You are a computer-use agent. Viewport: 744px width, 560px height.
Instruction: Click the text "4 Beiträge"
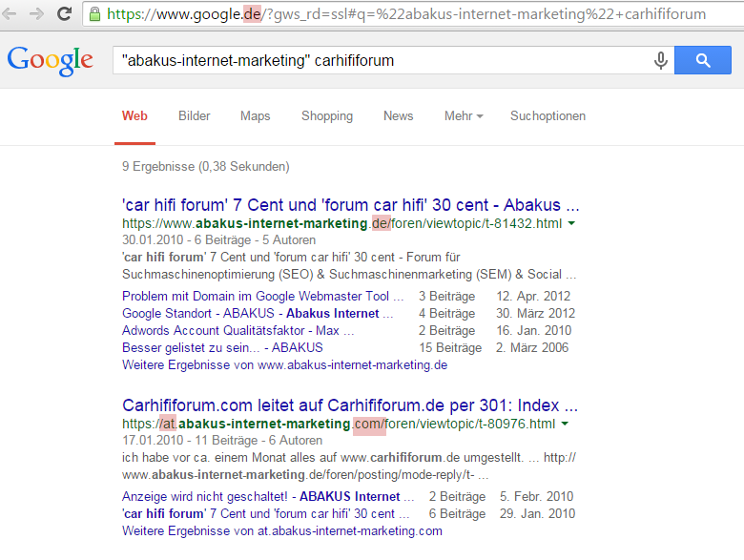[x=446, y=314]
